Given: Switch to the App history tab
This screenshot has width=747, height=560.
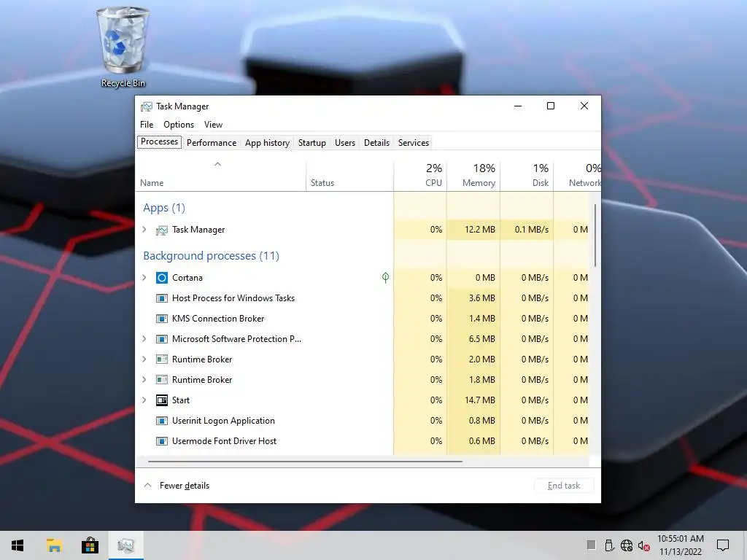Looking at the screenshot, I should coord(267,143).
